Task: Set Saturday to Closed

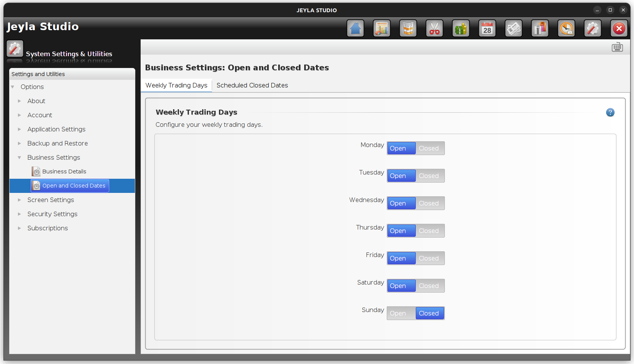Action: coord(430,286)
